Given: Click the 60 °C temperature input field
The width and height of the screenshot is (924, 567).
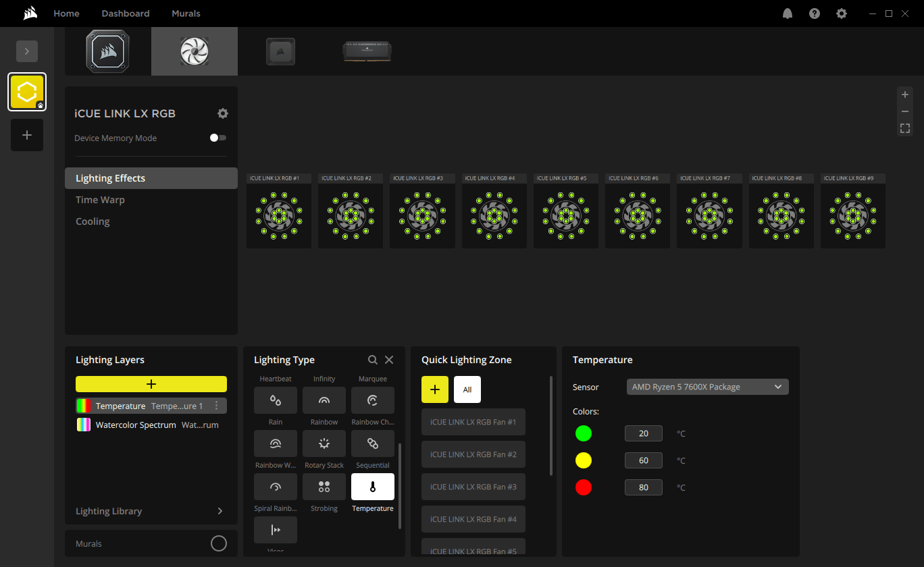Looking at the screenshot, I should click(x=643, y=460).
